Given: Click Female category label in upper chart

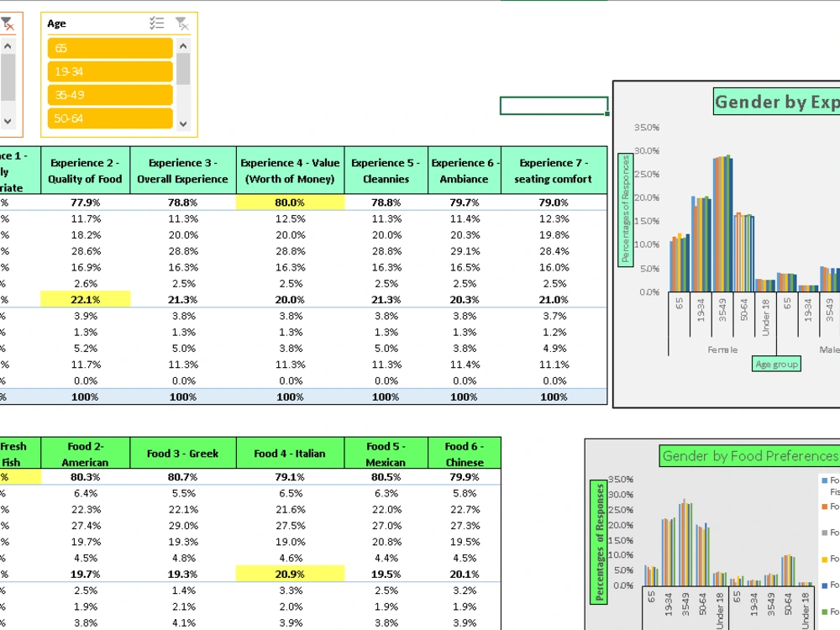Looking at the screenshot, I should [x=722, y=349].
